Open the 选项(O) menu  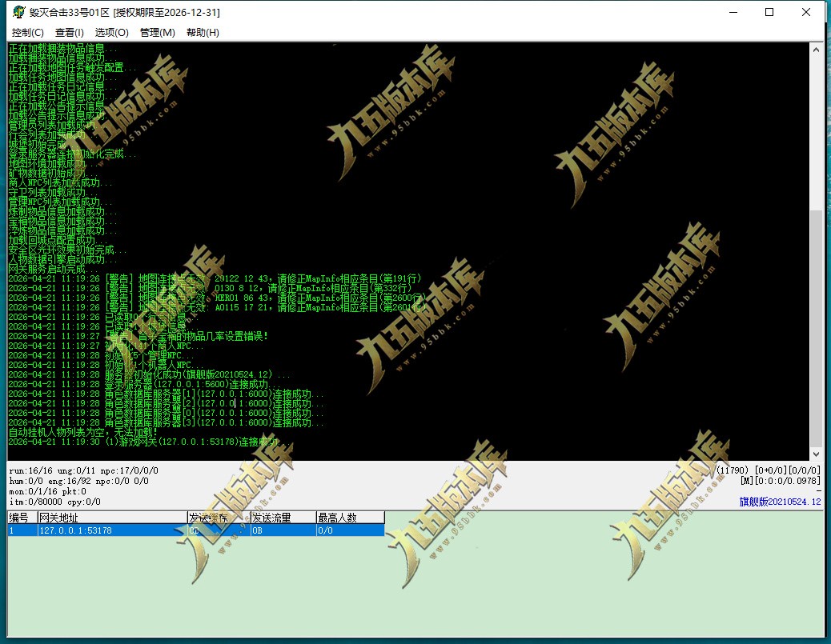click(x=112, y=32)
